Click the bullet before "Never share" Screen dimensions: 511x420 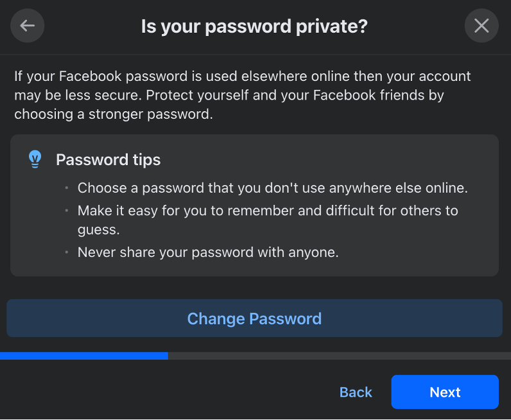pyautogui.click(x=67, y=252)
